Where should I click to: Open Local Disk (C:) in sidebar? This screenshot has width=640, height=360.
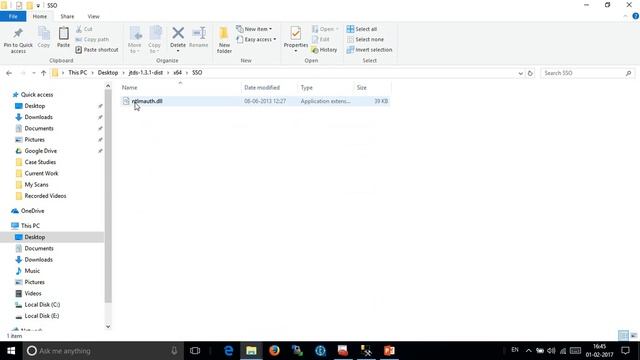coord(42,304)
